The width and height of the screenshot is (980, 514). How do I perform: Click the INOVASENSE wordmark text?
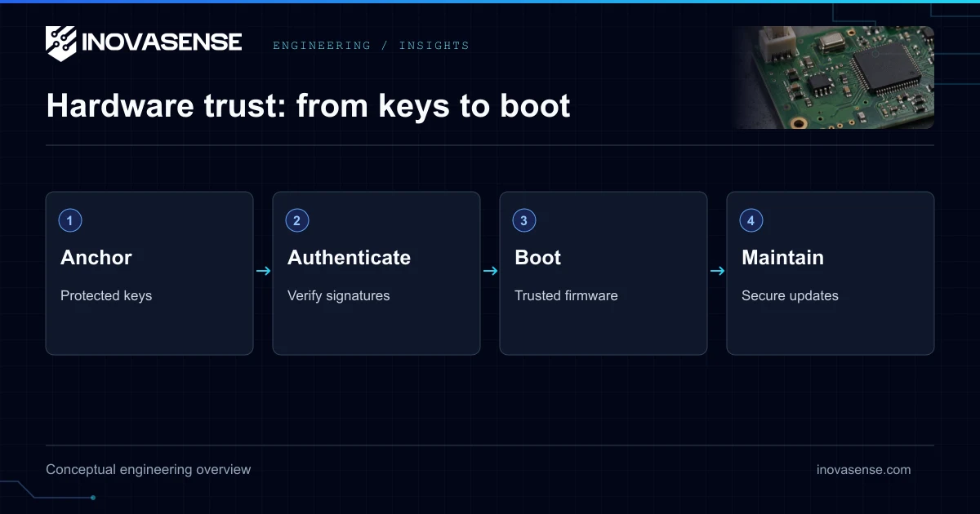[x=162, y=42]
